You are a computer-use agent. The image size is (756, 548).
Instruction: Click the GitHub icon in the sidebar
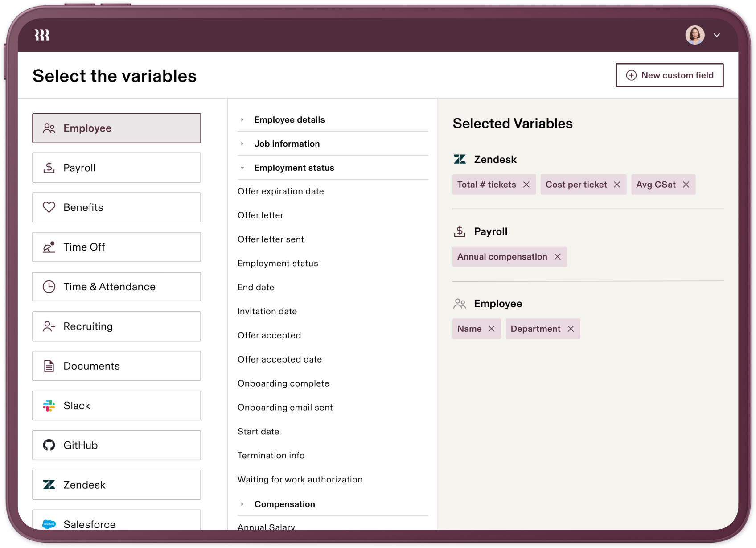49,445
